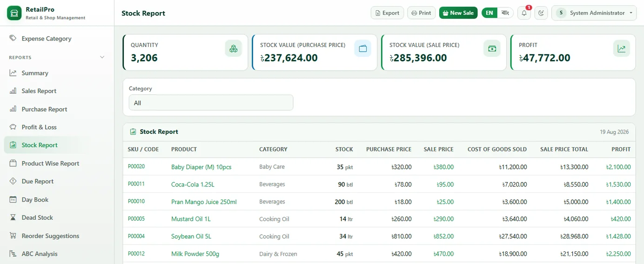Switch language to EN
Image resolution: width=644 pixels, height=264 pixels.
(490, 13)
